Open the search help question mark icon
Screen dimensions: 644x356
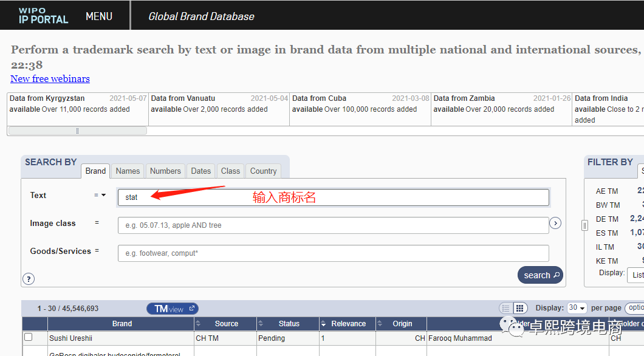[x=29, y=279]
